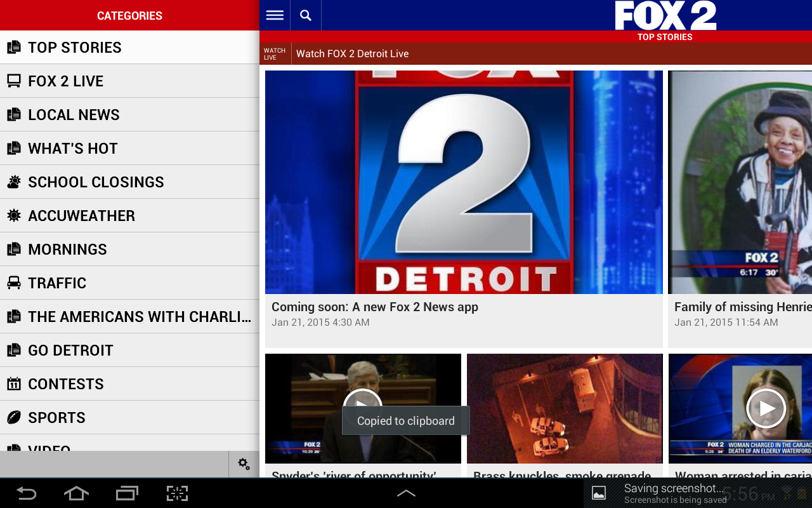Click the FOX 2 logo in header

[665, 15]
